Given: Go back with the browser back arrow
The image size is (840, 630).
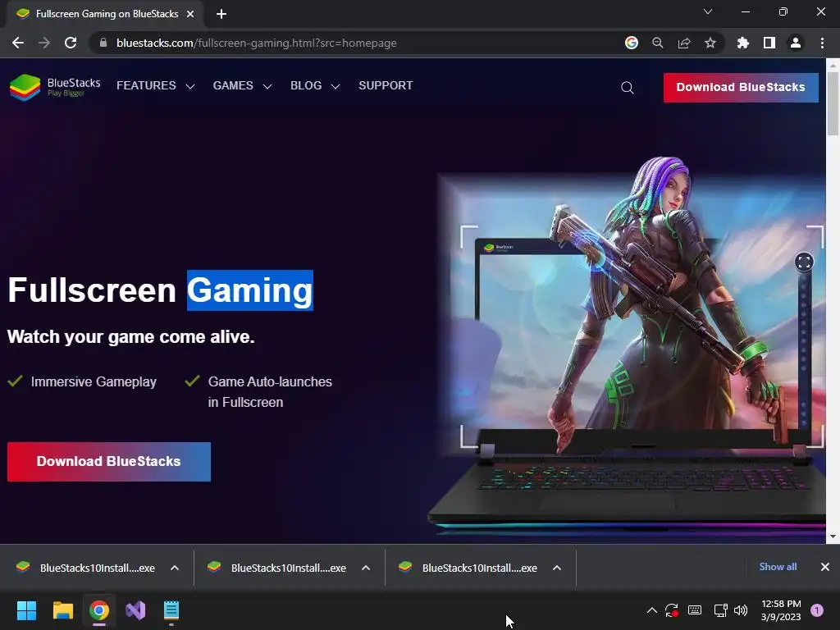Looking at the screenshot, I should pyautogui.click(x=18, y=43).
